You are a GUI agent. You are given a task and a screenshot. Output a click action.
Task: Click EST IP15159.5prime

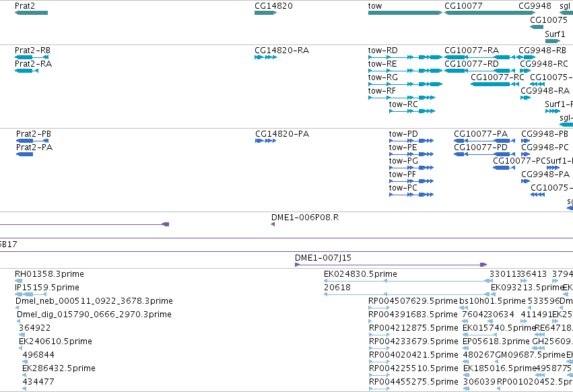[x=31, y=294]
